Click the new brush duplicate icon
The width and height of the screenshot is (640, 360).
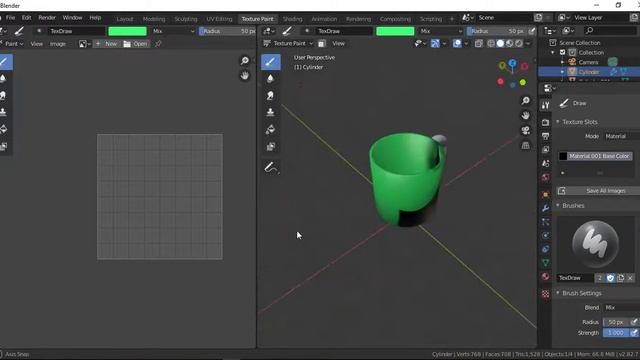[620, 278]
